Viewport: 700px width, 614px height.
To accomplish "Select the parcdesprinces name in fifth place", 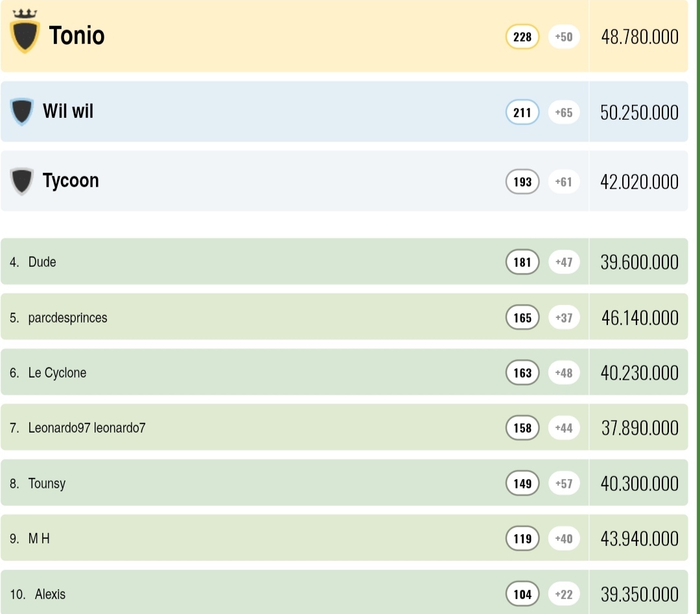I will click(67, 318).
